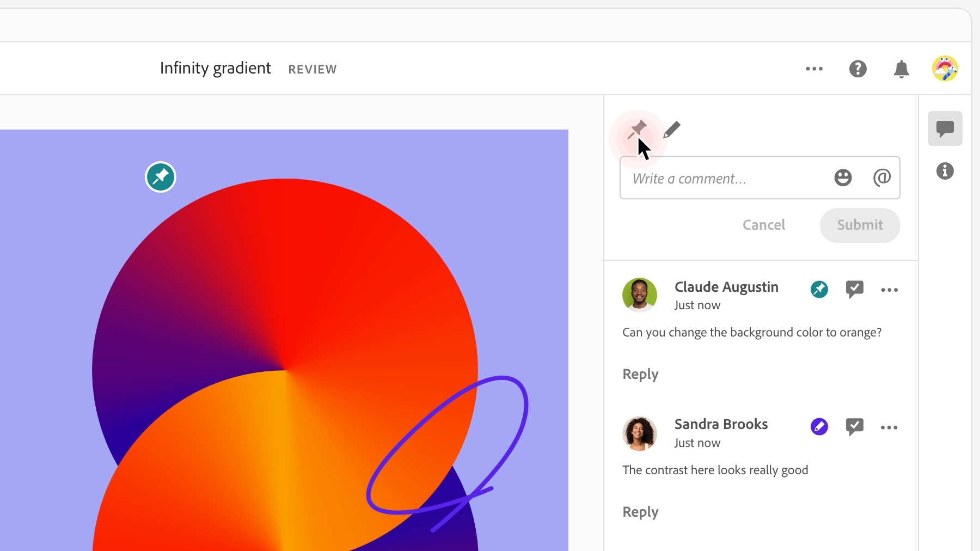
Task: Click the Cancel button
Action: click(764, 225)
